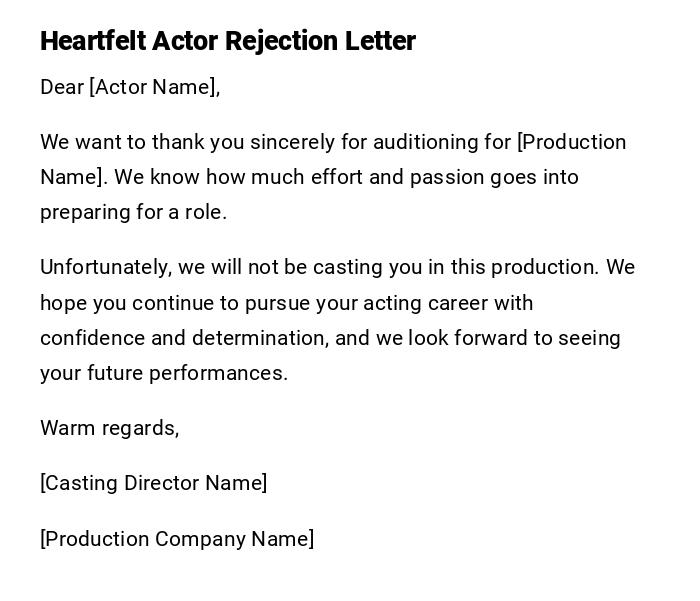Click the "Name]." placeholder ending on second line

74,177
